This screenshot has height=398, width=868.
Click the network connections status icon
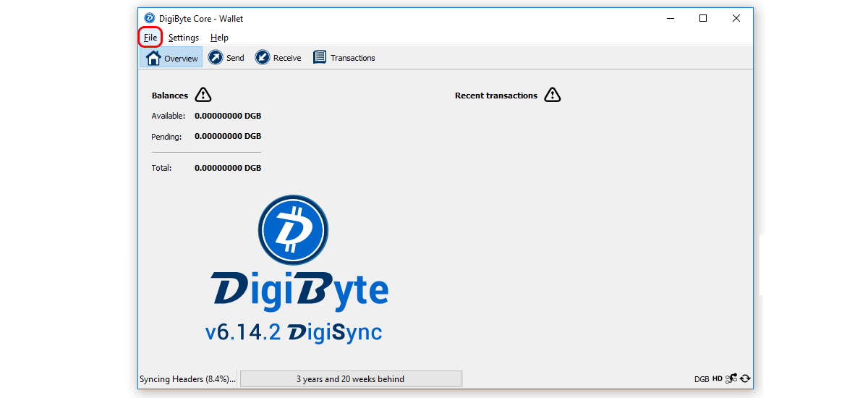(731, 378)
